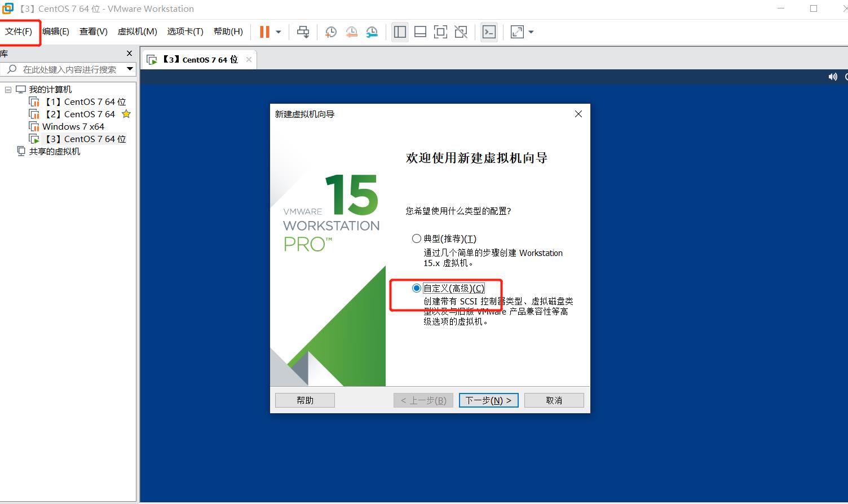Screen dimensions: 848x504
Task: Toggle the thumbnail bar view
Action: (420, 32)
